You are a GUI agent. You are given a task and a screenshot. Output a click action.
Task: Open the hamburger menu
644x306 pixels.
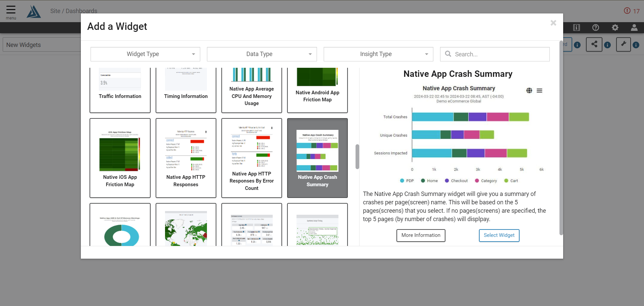pos(10,10)
